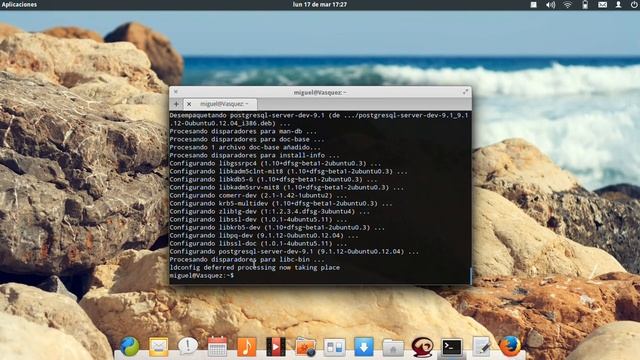Screen dimensions: 640x360
Task: Open the sound volume indicator in the panel
Action: click(551, 5)
